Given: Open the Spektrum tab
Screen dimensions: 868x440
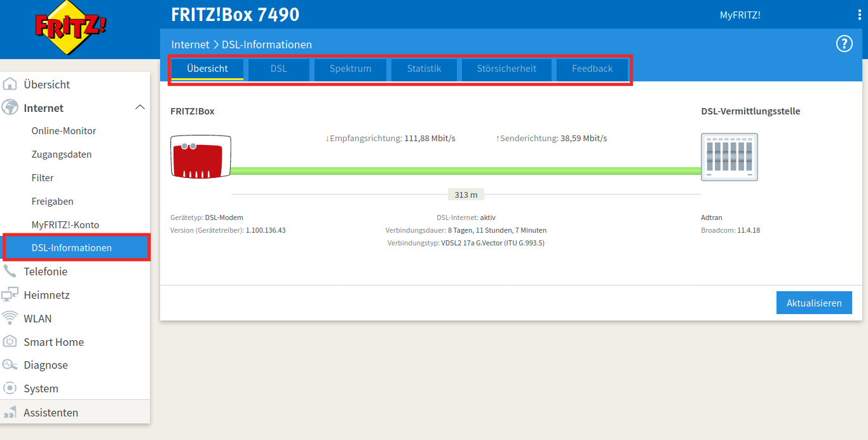Looking at the screenshot, I should pyautogui.click(x=350, y=69).
